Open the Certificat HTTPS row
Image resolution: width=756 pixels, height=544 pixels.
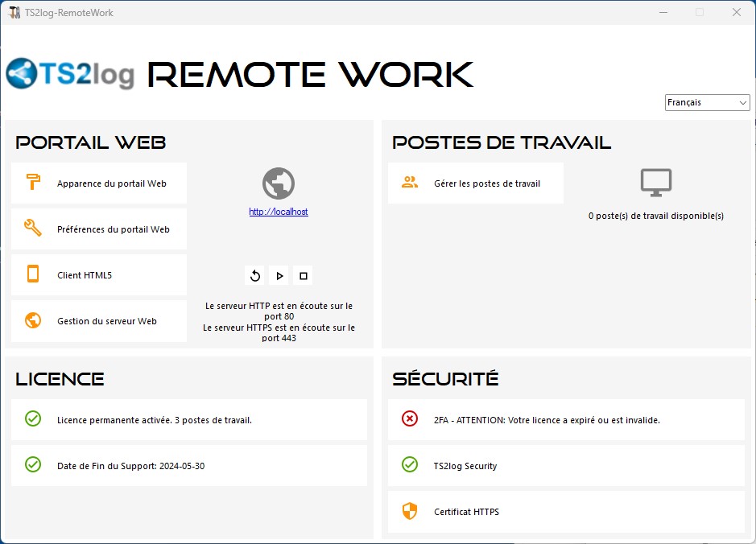tap(566, 512)
